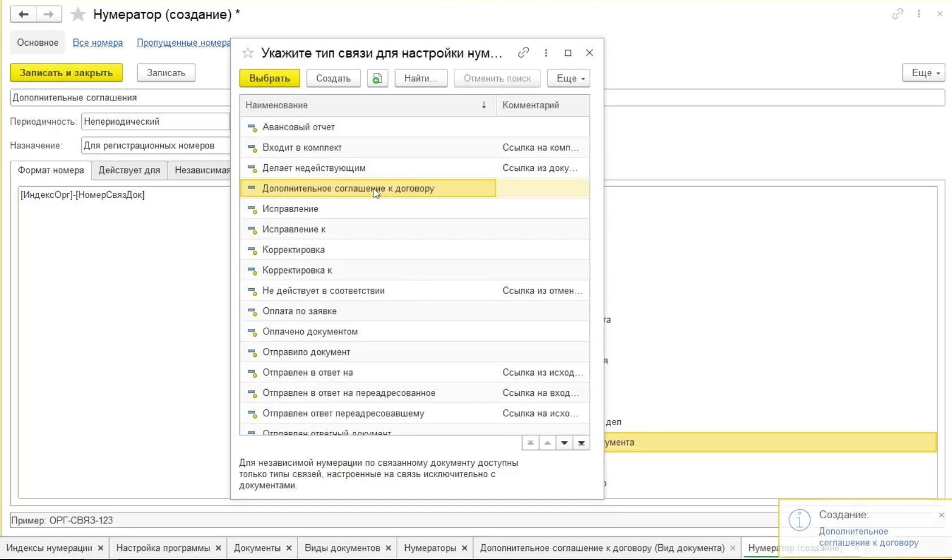Close the Нумераторы bottom tab
Screen dimensions: 952x560
pyautogui.click(x=464, y=548)
